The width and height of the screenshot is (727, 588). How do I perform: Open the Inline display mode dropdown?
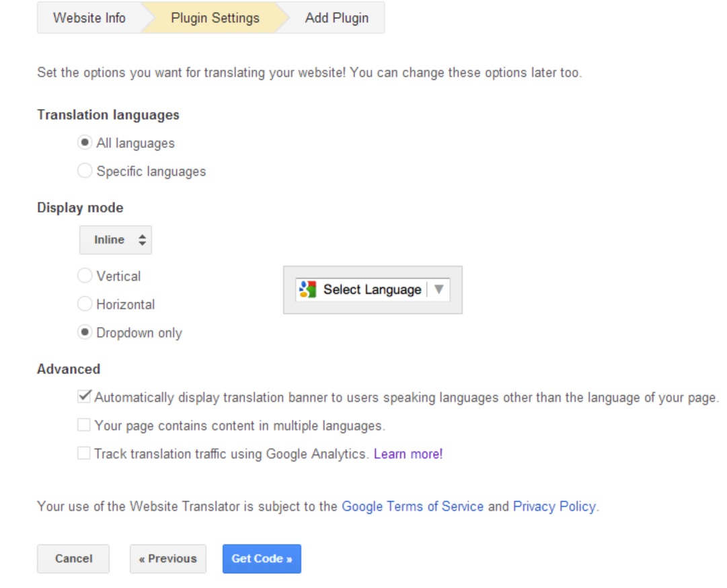(x=116, y=240)
